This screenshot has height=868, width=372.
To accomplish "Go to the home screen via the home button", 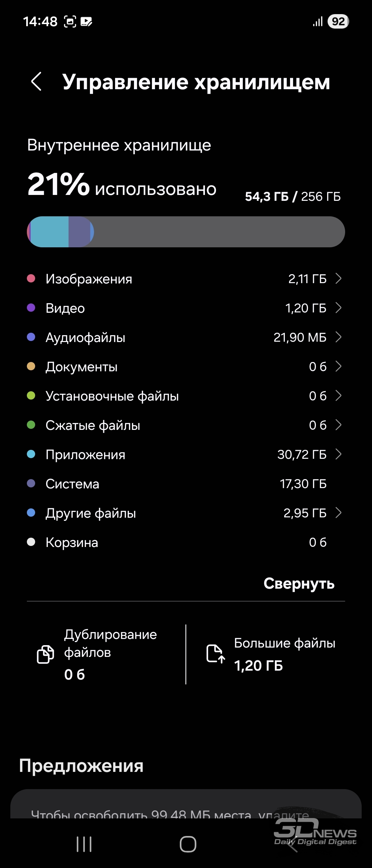I will pos(188,844).
